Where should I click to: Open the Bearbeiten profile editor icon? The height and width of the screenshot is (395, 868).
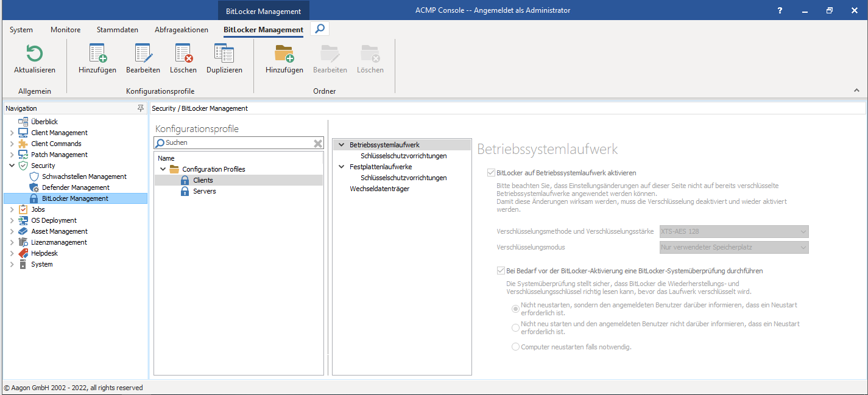[143, 55]
